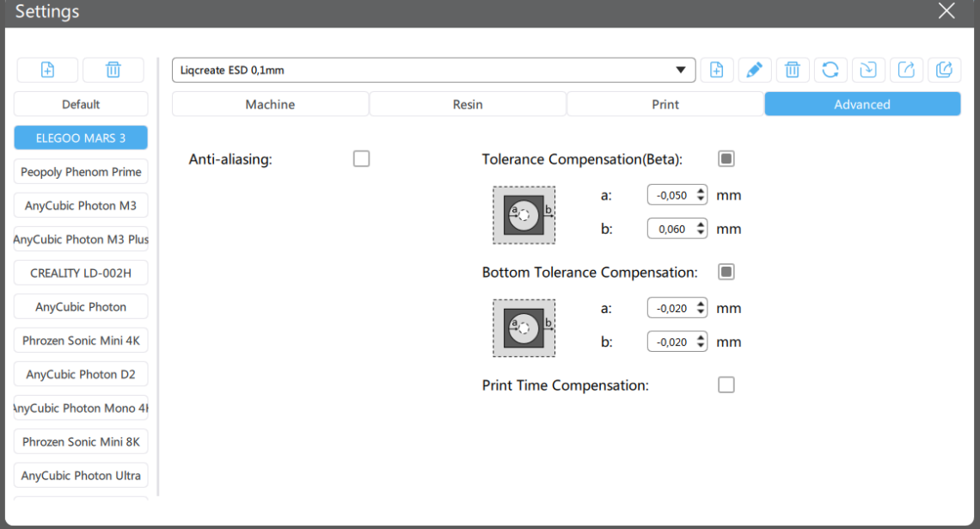Add a new printer to the machine list

pos(47,70)
